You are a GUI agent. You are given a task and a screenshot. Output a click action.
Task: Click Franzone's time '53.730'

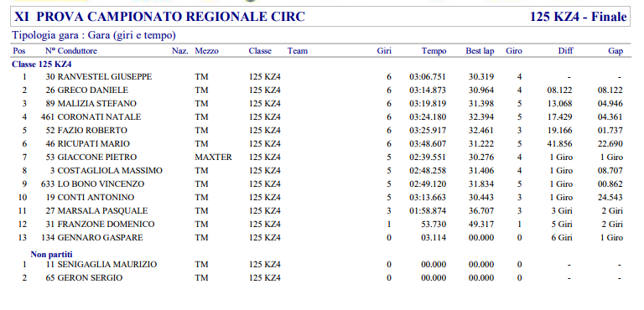(x=434, y=225)
